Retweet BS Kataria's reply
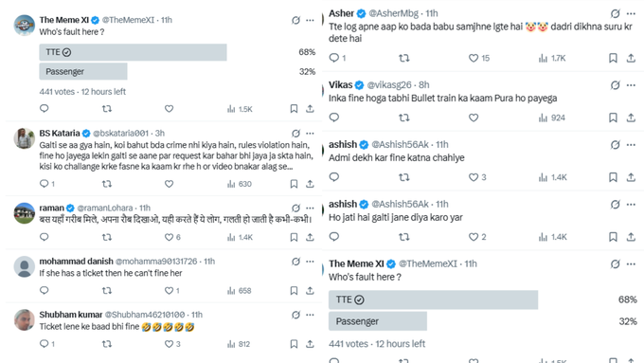Viewport: 644px width, 363px height. pyautogui.click(x=107, y=184)
